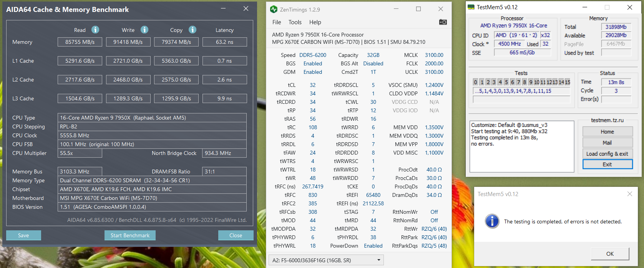Click the Memory Copy value 79374 MB/s
The image size is (644, 268).
176,42
